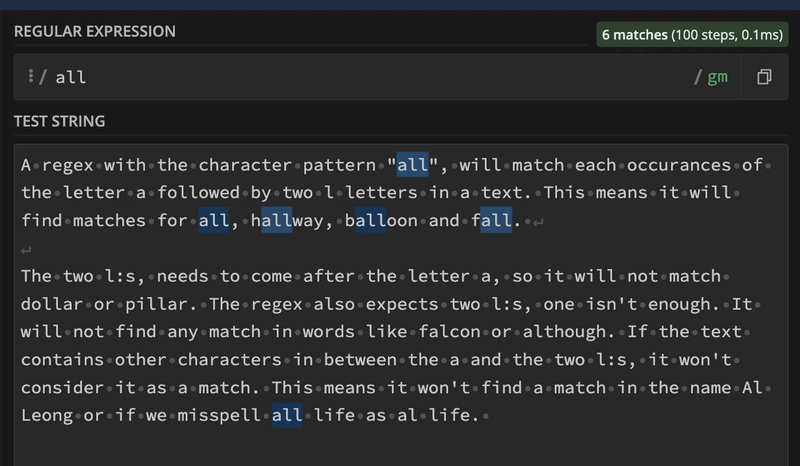Click the standalone highlighted "all" after "matches for"

click(214, 220)
